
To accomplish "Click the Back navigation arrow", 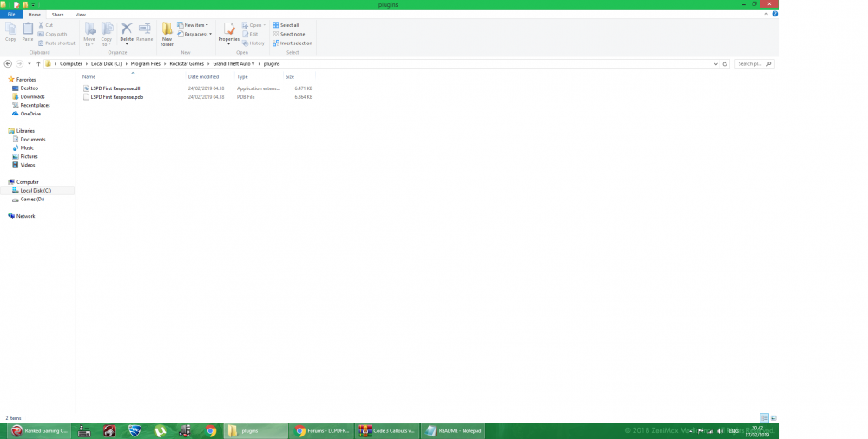I will coord(8,63).
